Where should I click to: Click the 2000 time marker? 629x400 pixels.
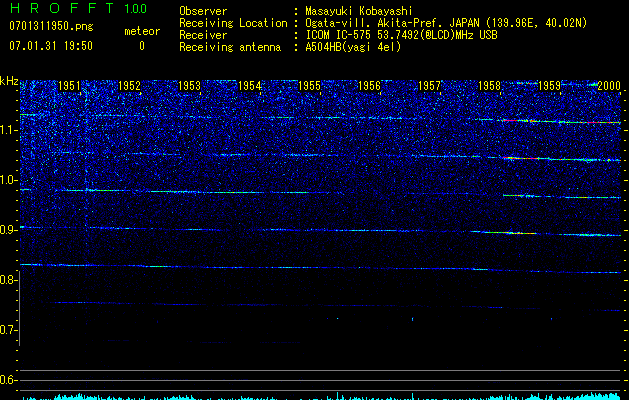click(609, 86)
